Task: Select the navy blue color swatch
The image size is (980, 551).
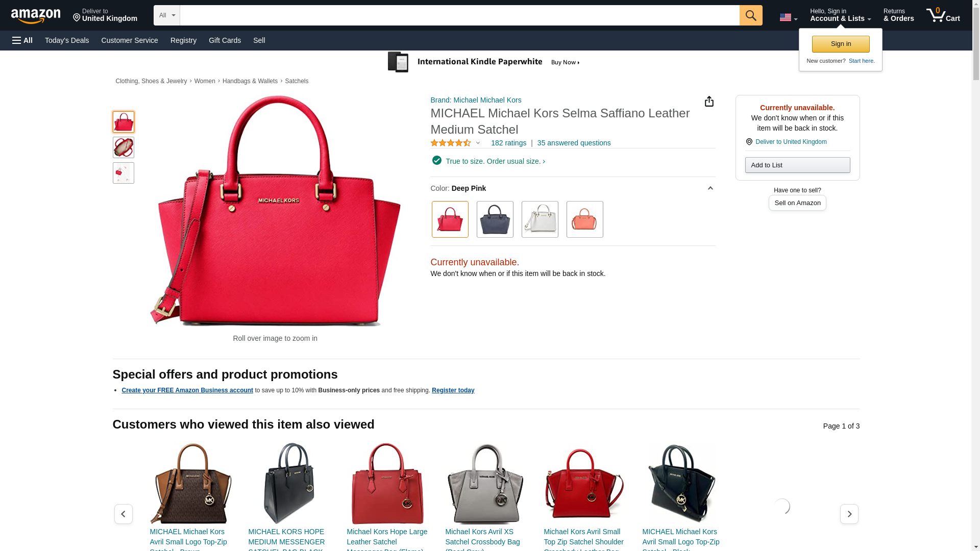Action: pyautogui.click(x=495, y=219)
